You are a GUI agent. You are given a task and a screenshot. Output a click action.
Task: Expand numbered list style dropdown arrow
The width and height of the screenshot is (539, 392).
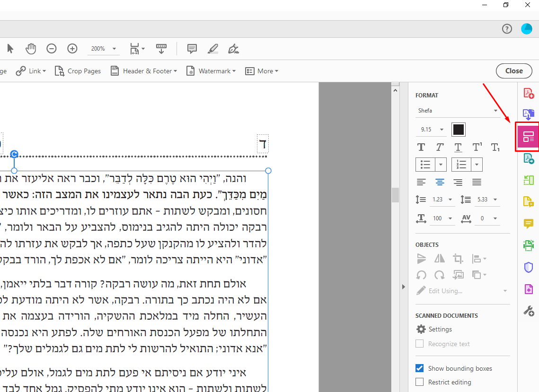click(x=477, y=165)
